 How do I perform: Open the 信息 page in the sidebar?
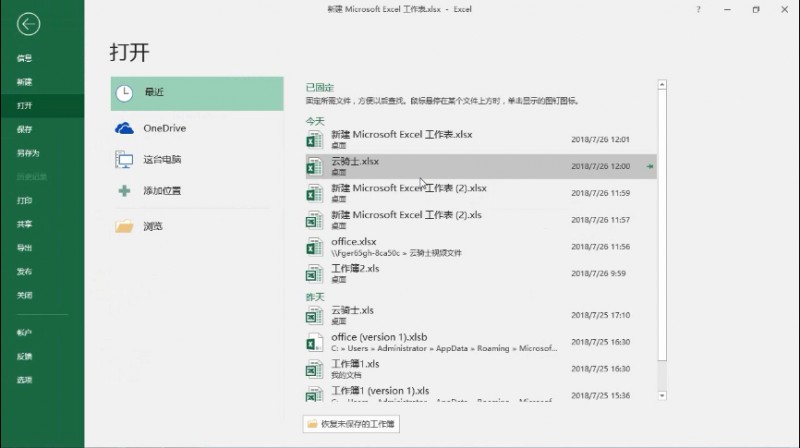pyautogui.click(x=24, y=58)
